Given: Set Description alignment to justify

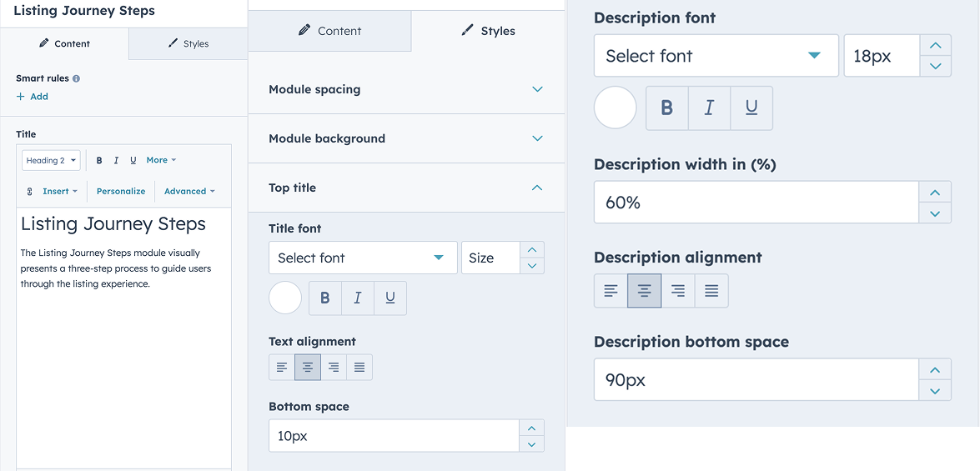Looking at the screenshot, I should tap(711, 291).
